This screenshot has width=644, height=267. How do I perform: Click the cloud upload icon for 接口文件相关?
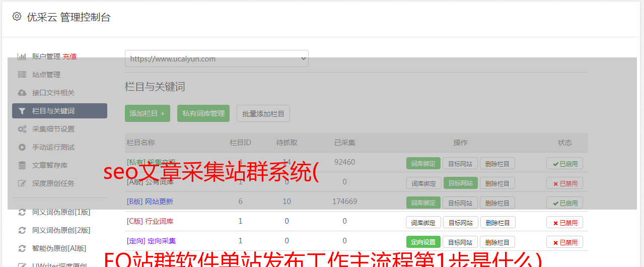tap(22, 93)
